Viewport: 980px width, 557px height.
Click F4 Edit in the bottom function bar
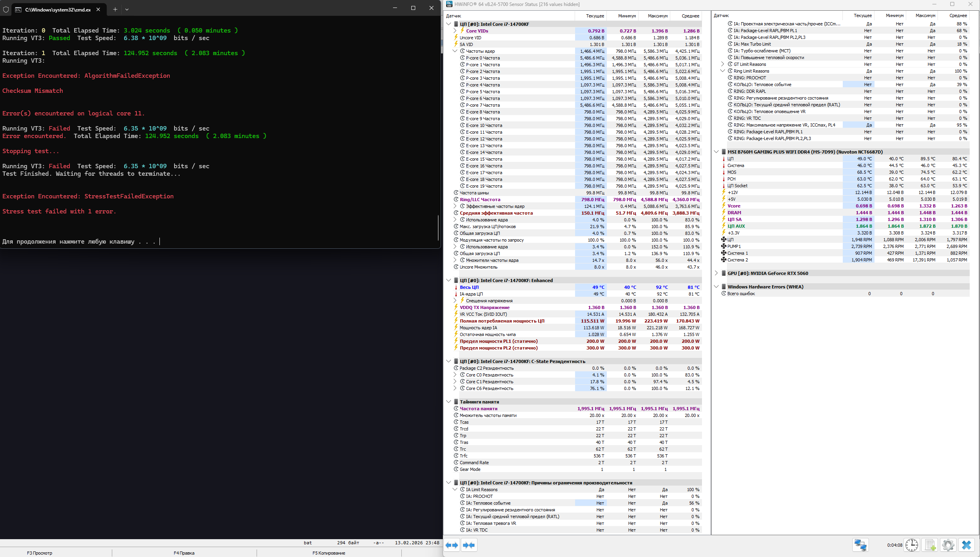click(184, 553)
